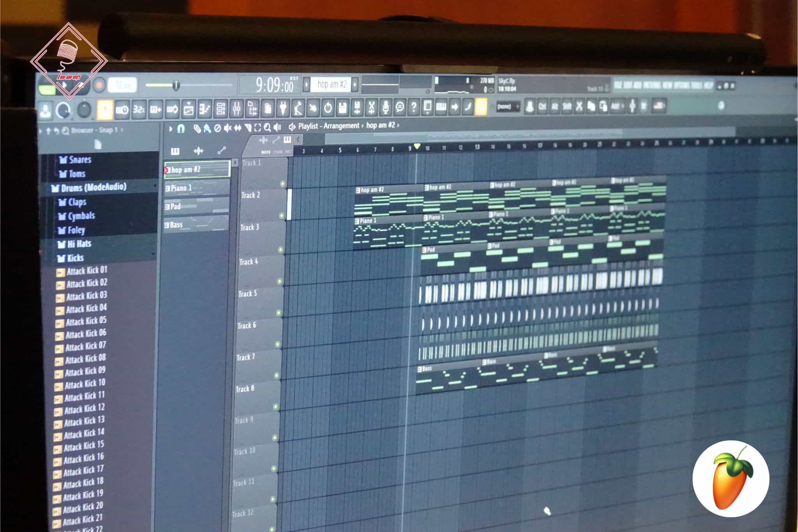Screen dimensions: 798x532
Task: Expand the Snares folder in browser
Action: pos(79,160)
